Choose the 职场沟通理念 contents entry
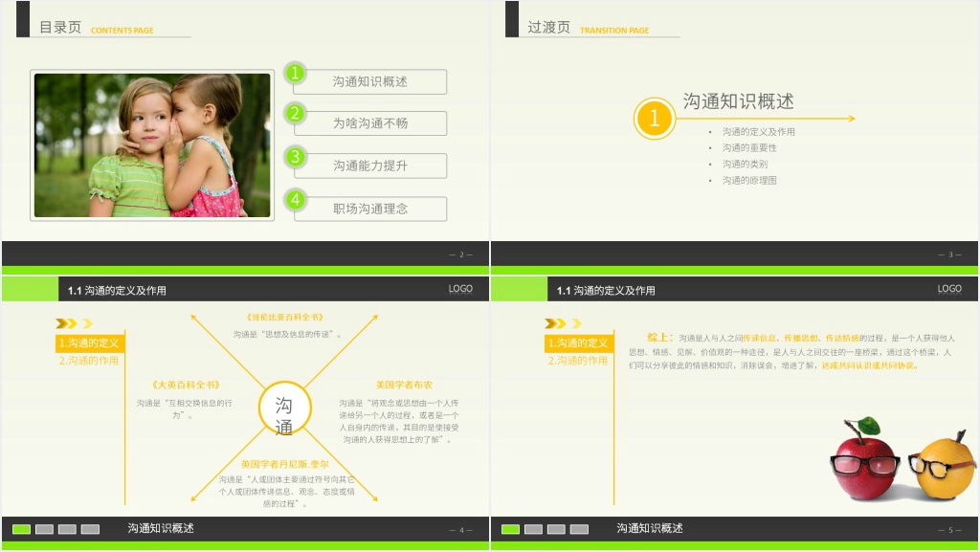The width and height of the screenshot is (980, 552). point(370,209)
